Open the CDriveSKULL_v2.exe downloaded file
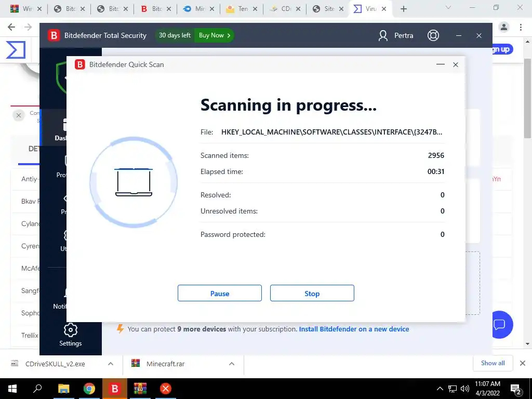Screen dimensions: 532x399 pyautogui.click(x=55, y=364)
